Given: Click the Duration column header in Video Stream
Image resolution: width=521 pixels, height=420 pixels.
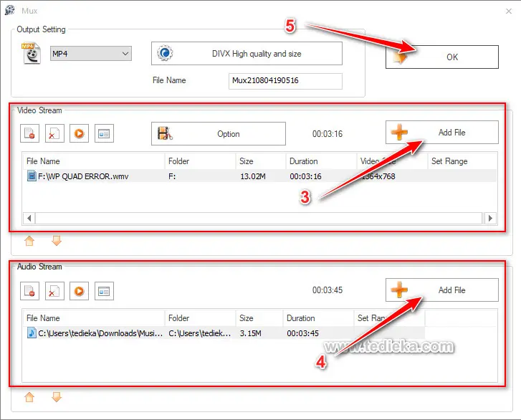Looking at the screenshot, I should [x=321, y=161].
